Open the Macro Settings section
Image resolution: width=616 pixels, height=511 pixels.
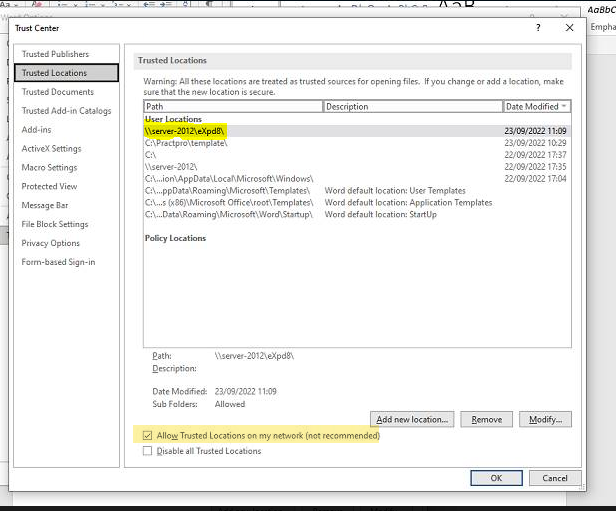[x=49, y=168]
